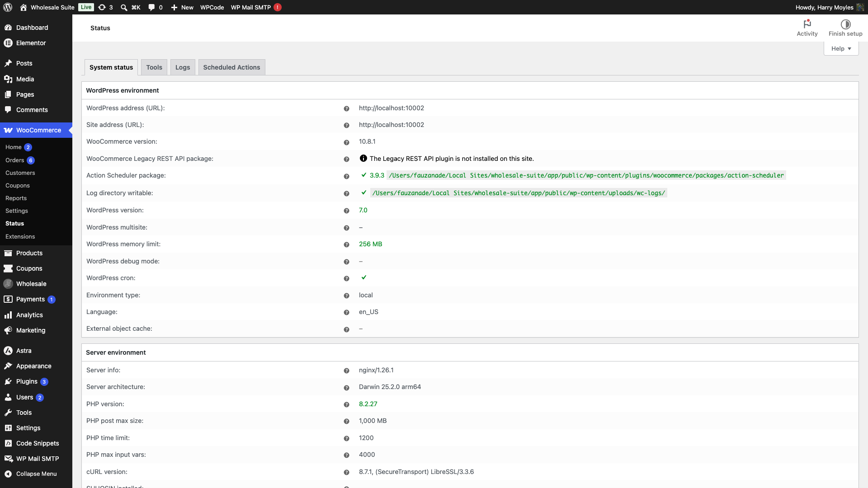The image size is (868, 488).
Task: Click help icon for WordPress debug mode
Action: (346, 262)
